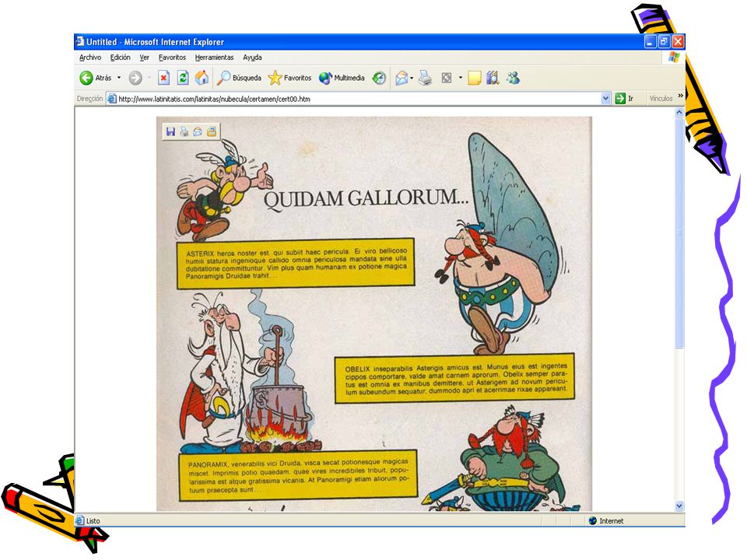Click the OBELIX yellow text box
This screenshot has height=560, width=747.
[455, 379]
